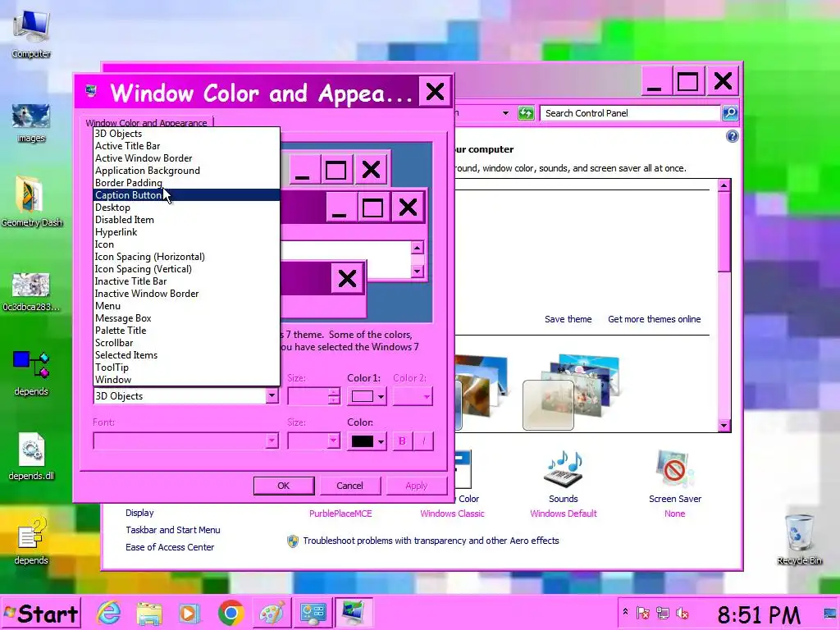
Task: Click the Search Control Panel field
Action: [630, 113]
